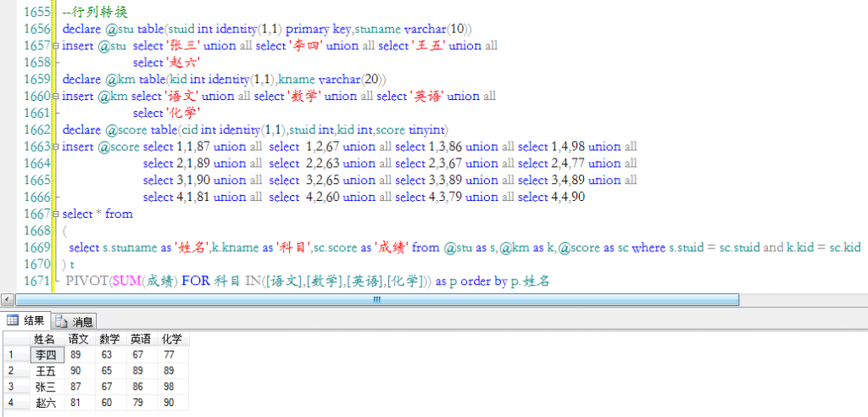Click the cell with score 86
The height and width of the screenshot is (417, 868).
click(x=142, y=386)
